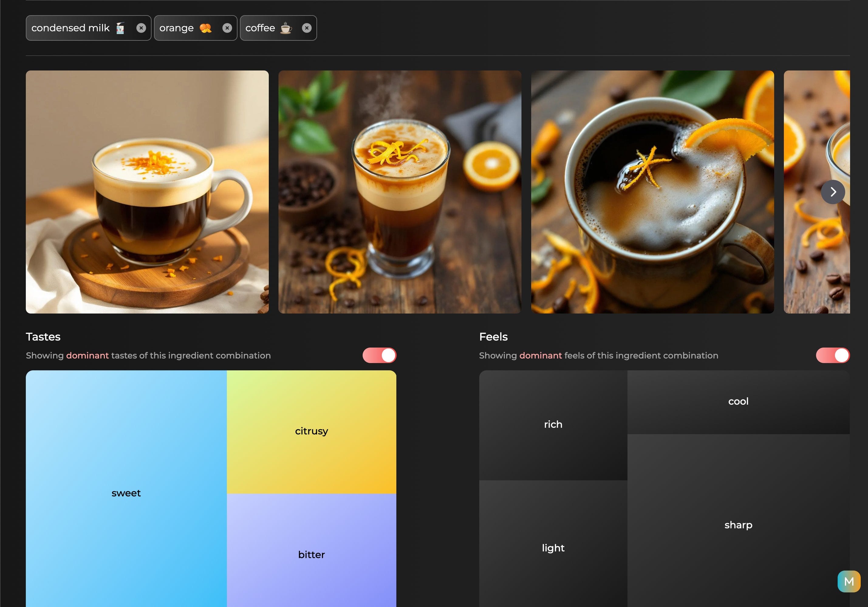Select the cool feel tile
Screen dimensions: 868x607
[x=738, y=401]
